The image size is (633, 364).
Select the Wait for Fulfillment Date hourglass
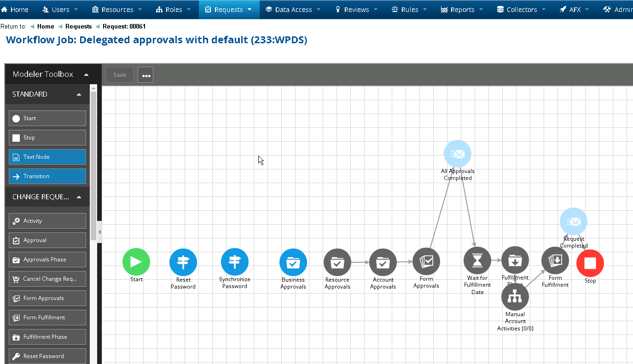click(x=477, y=260)
